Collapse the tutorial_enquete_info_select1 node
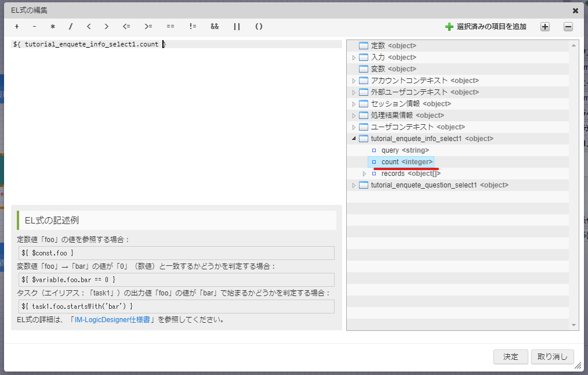The height and width of the screenshot is (375, 588). [x=354, y=139]
